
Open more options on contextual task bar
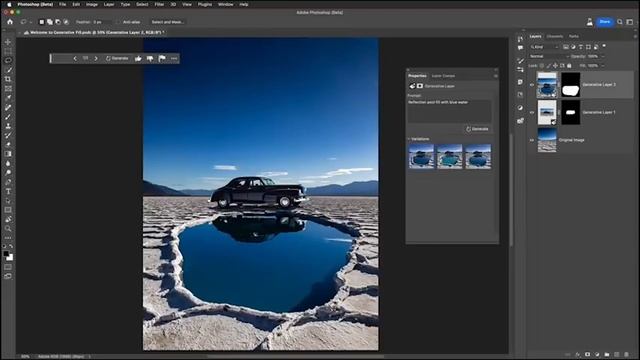[174, 59]
